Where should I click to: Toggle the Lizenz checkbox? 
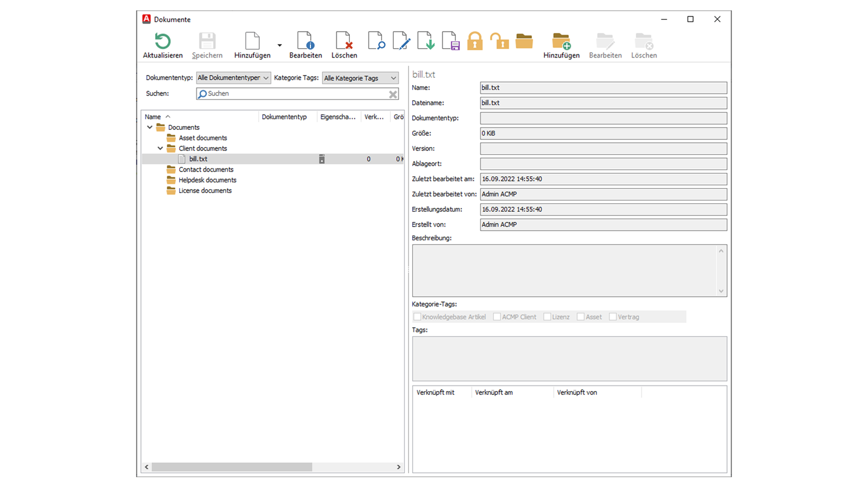pos(547,317)
